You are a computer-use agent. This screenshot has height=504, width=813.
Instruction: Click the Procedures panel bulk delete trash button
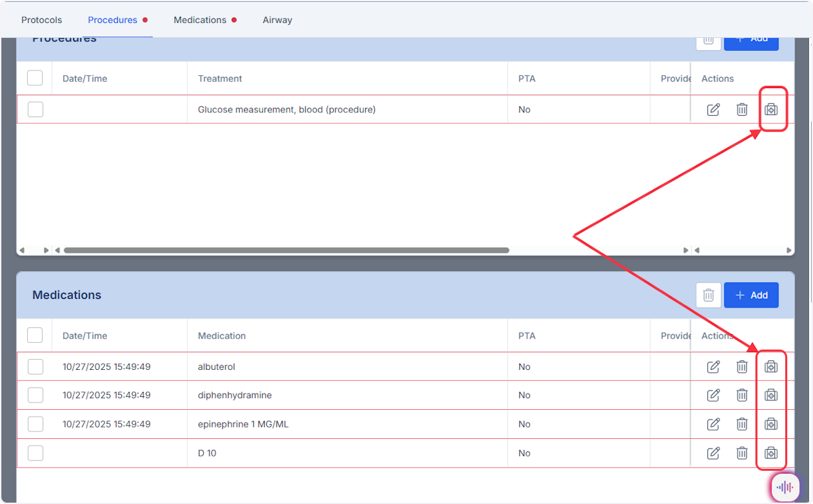[x=709, y=42]
